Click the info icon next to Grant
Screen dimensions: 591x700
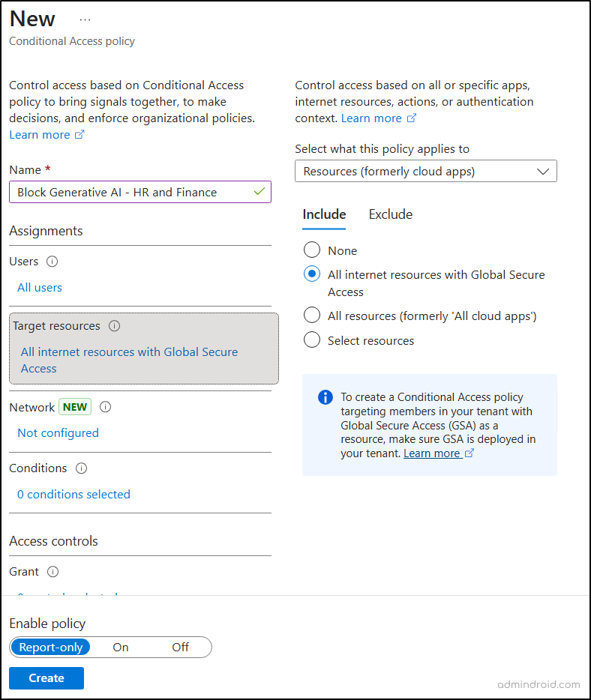coord(52,572)
